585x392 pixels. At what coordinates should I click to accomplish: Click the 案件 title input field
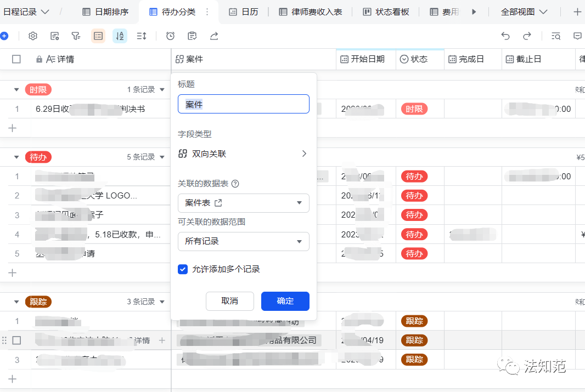click(244, 104)
